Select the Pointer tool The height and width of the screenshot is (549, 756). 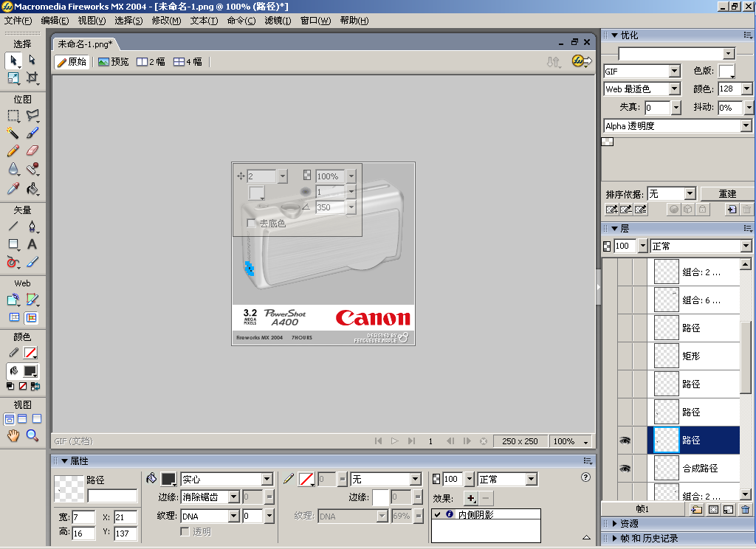pos(13,61)
